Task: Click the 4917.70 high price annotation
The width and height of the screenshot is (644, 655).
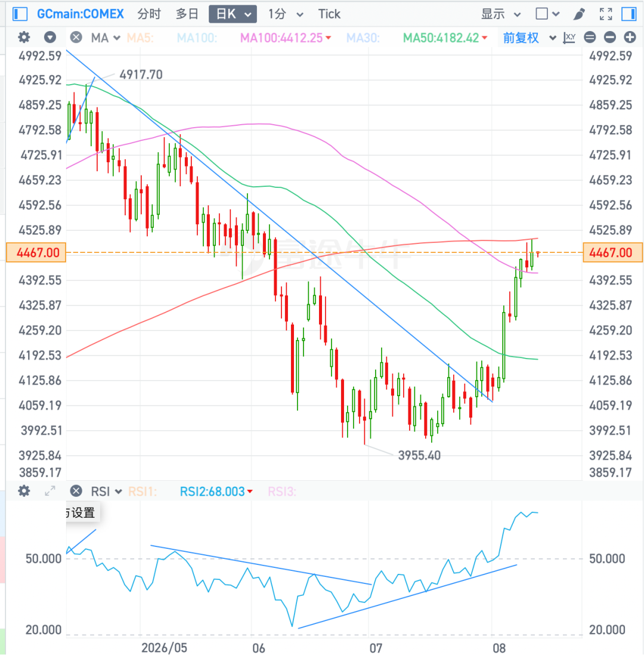Action: (141, 75)
